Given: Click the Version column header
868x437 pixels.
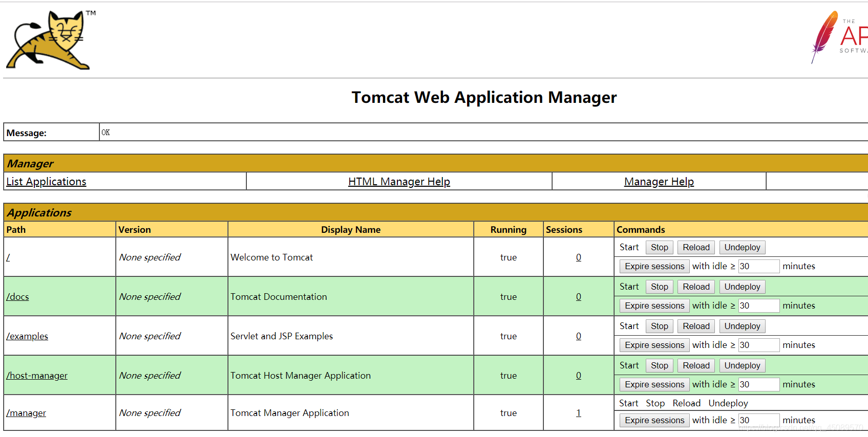Looking at the screenshot, I should pos(135,230).
